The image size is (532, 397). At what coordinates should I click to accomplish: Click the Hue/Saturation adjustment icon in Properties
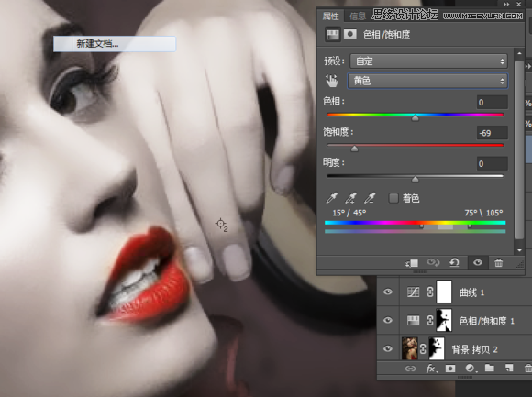pyautogui.click(x=332, y=35)
